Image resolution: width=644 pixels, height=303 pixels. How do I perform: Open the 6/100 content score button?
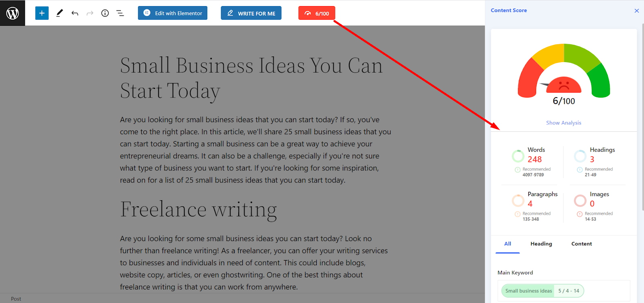click(x=317, y=13)
